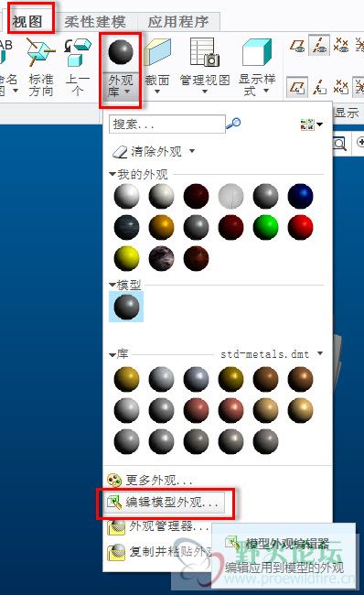Select the pale translucent sphere in 我的外观
This screenshot has width=364, height=595.
pos(230,197)
